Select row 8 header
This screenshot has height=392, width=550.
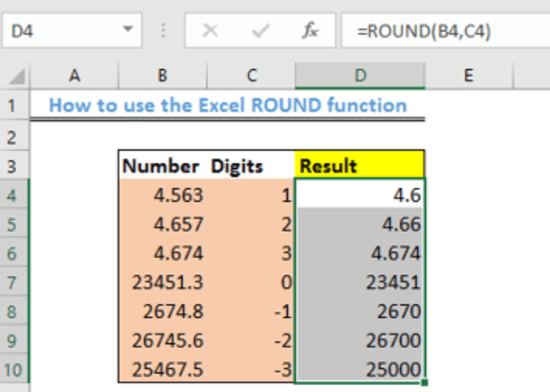click(15, 311)
